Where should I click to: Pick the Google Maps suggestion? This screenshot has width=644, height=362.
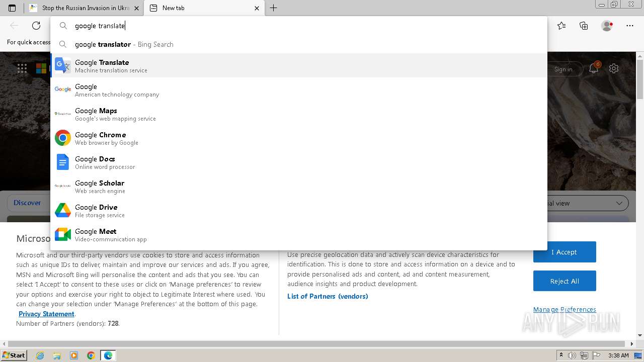(x=299, y=114)
